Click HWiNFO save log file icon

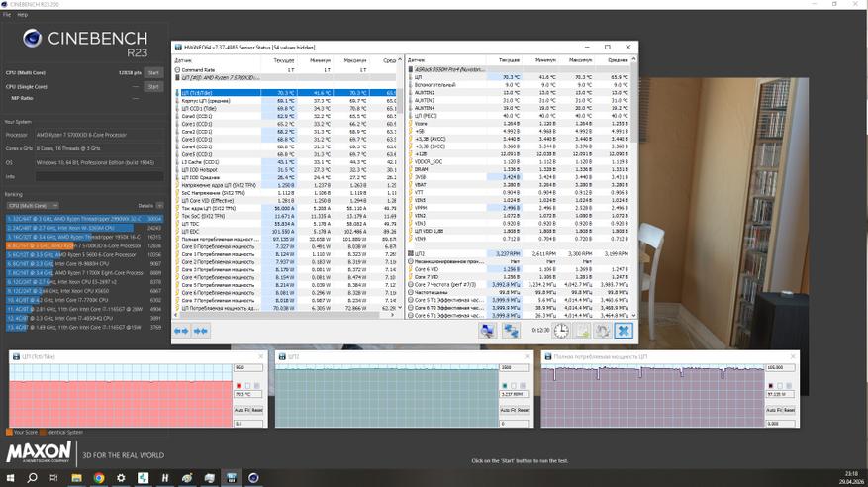[582, 331]
